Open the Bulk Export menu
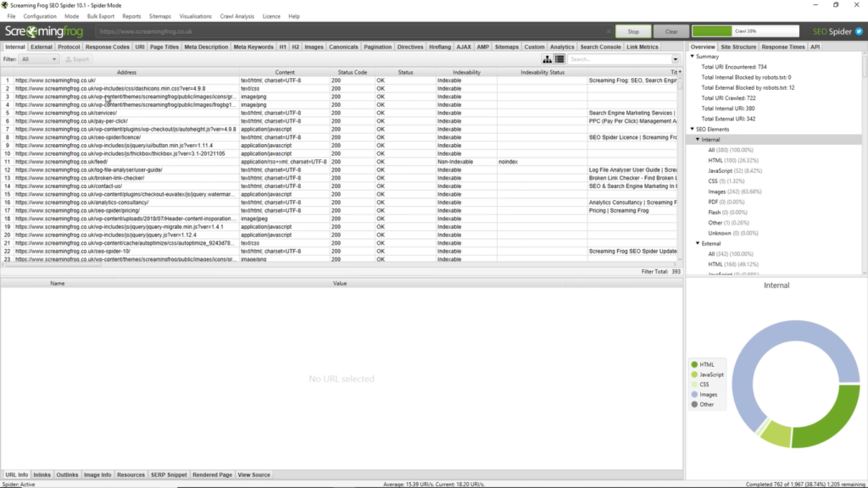This screenshot has height=488, width=868. click(x=101, y=16)
